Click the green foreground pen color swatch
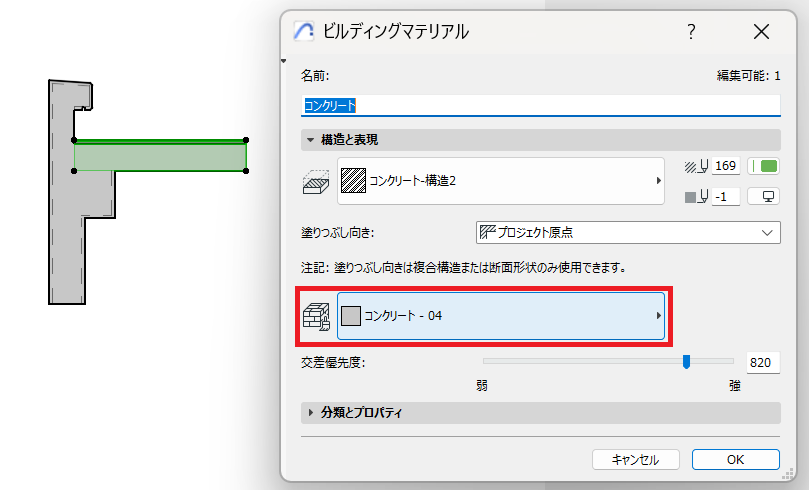809x490 pixels. coord(768,166)
